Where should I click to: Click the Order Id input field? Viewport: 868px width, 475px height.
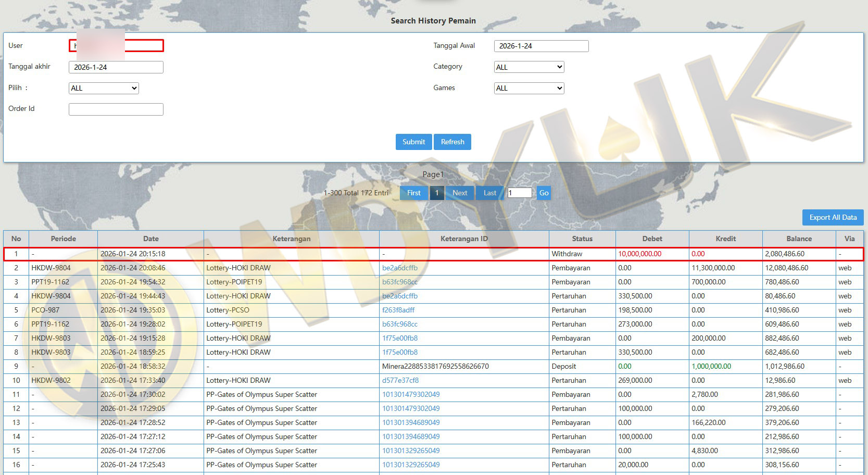click(x=116, y=109)
